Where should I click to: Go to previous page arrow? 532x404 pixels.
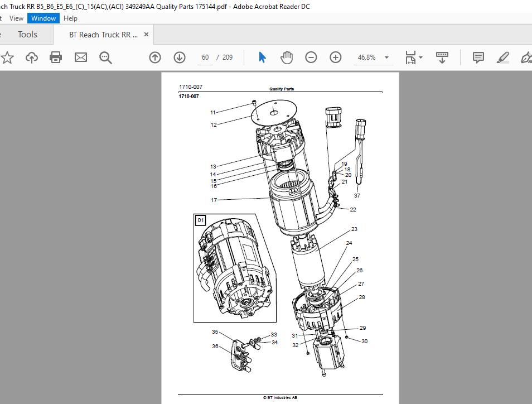coord(155,57)
